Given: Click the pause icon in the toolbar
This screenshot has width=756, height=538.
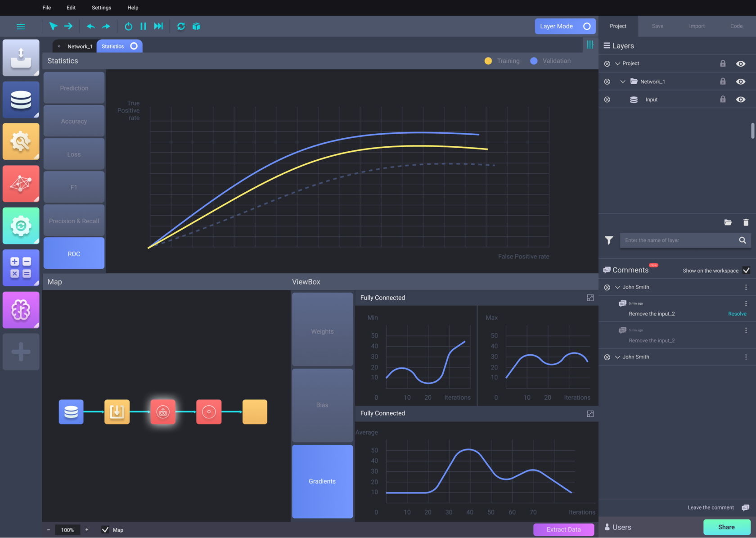Looking at the screenshot, I should [x=143, y=27].
